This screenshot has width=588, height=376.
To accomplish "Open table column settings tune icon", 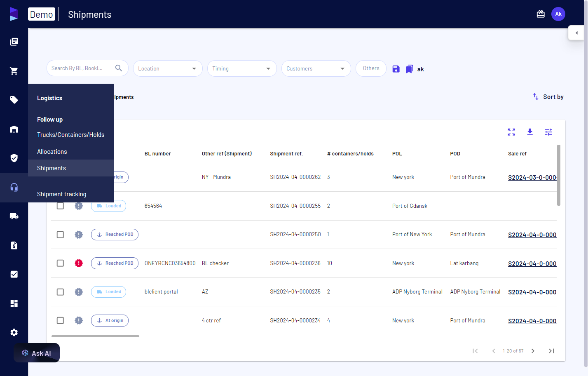I will 548,132.
